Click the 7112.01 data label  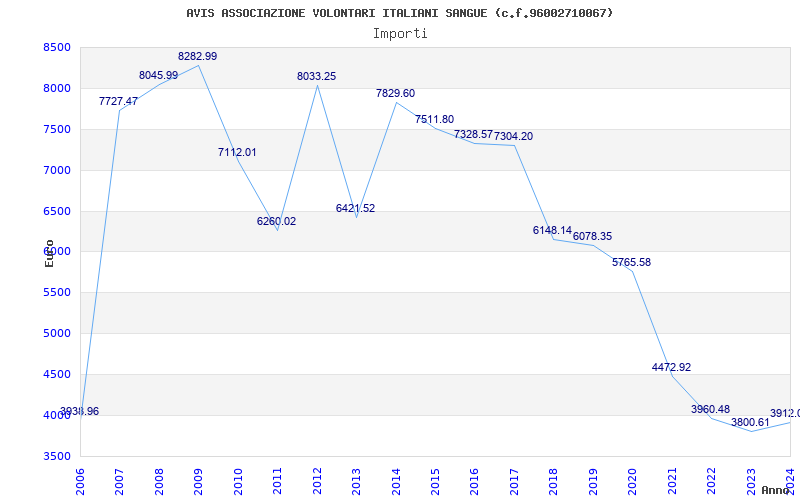(237, 153)
